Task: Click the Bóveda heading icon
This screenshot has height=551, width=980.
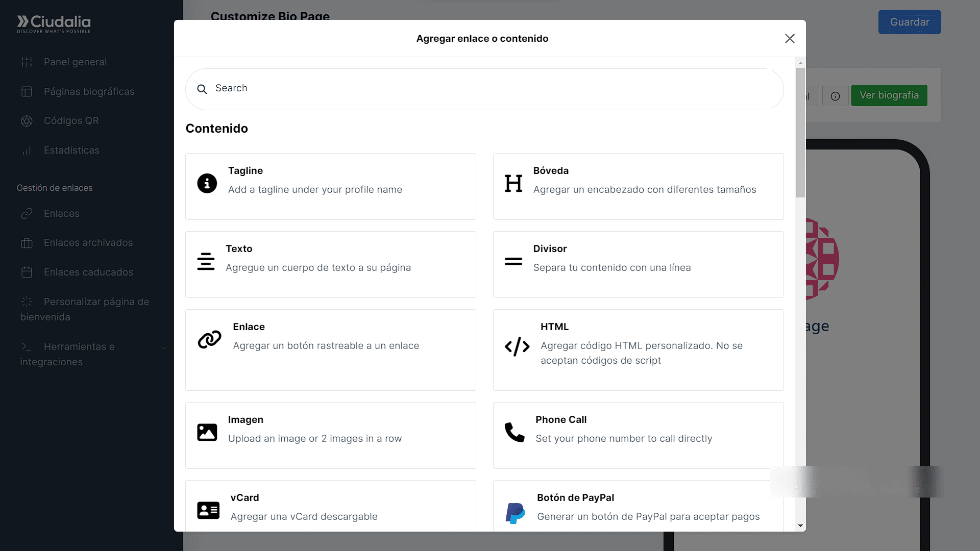Action: [x=513, y=183]
